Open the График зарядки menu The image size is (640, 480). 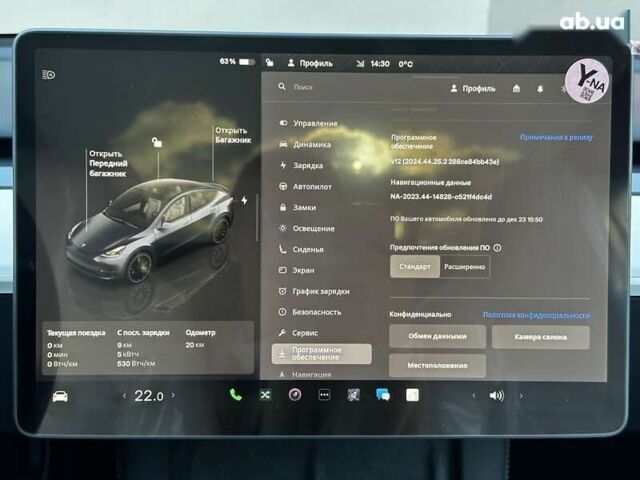pyautogui.click(x=314, y=291)
